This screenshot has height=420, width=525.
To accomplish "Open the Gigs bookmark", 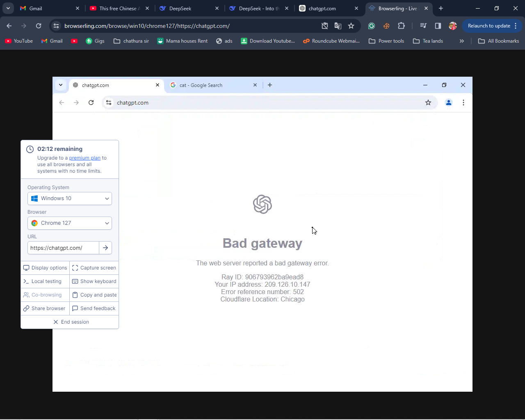I will [95, 41].
